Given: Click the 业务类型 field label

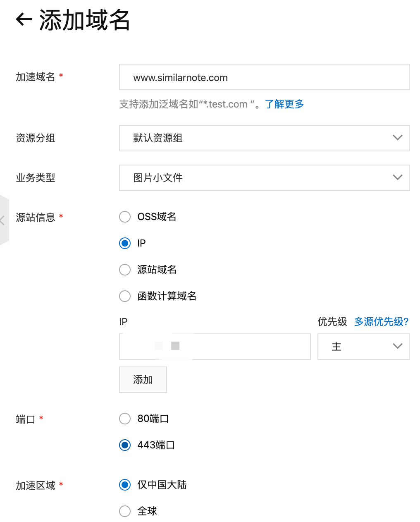Looking at the screenshot, I should [36, 178].
